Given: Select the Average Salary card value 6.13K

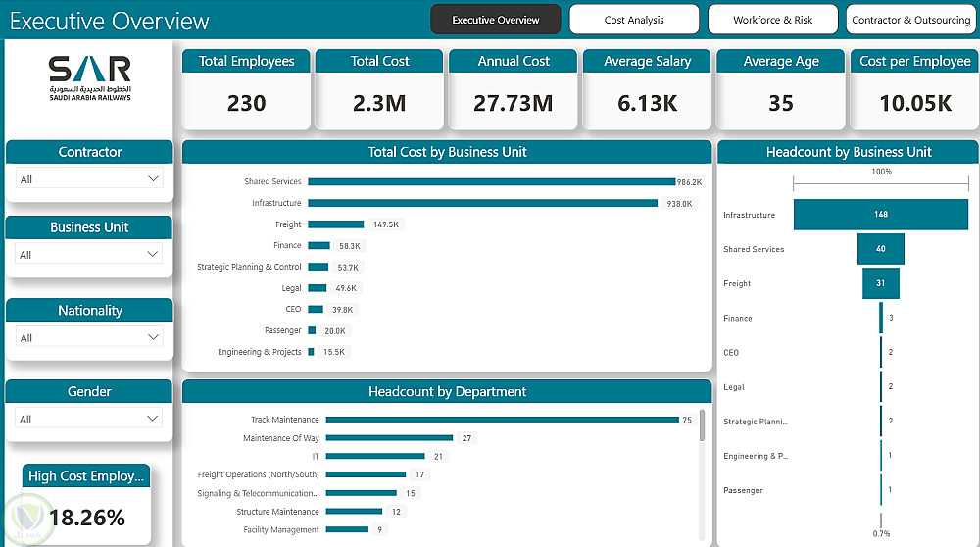Looking at the screenshot, I should click(648, 103).
